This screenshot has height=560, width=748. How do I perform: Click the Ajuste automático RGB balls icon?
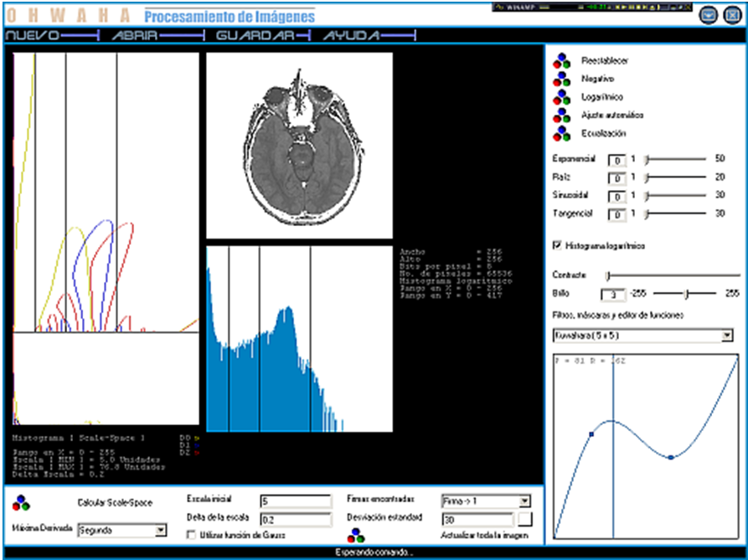click(561, 116)
